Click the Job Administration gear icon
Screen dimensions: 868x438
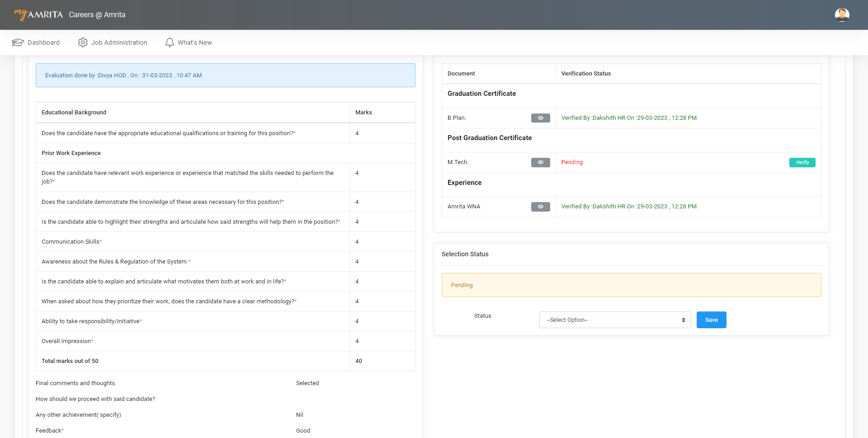[83, 42]
